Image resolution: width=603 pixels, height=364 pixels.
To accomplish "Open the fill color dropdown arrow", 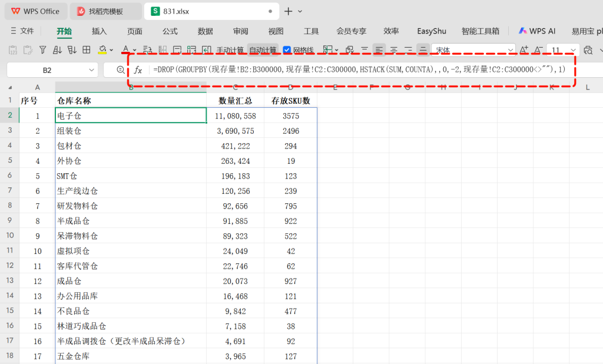I will click(111, 50).
